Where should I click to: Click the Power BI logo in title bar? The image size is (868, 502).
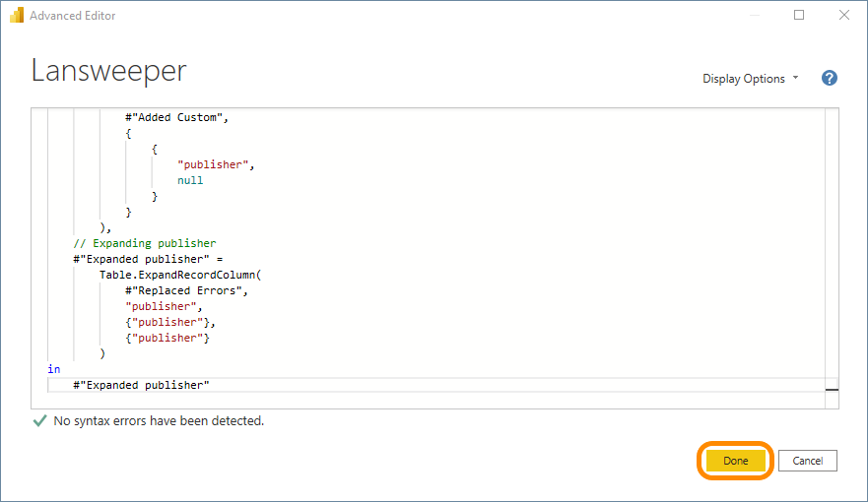point(16,16)
